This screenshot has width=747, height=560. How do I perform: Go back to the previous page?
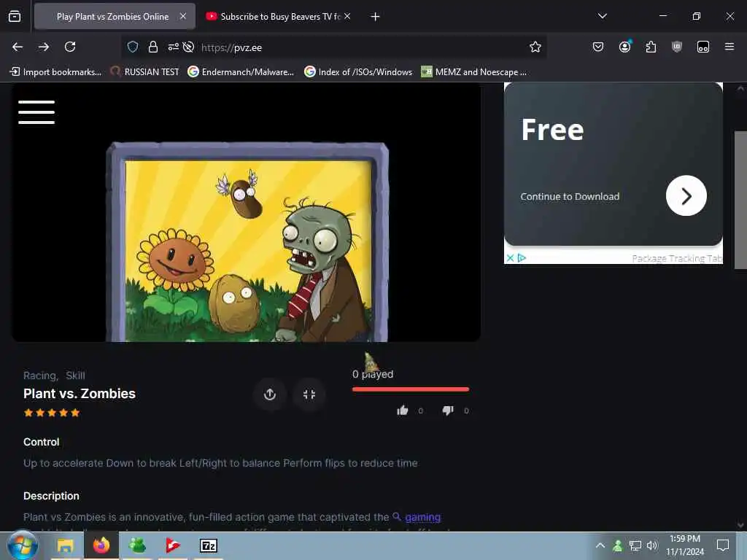point(18,47)
